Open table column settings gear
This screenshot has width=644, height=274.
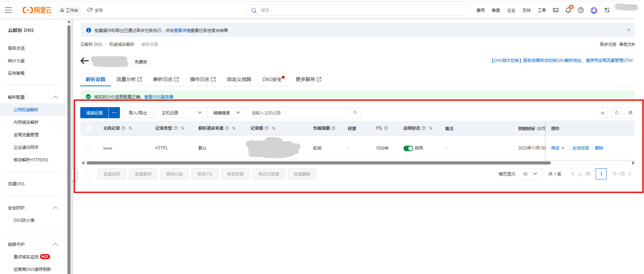click(x=630, y=113)
